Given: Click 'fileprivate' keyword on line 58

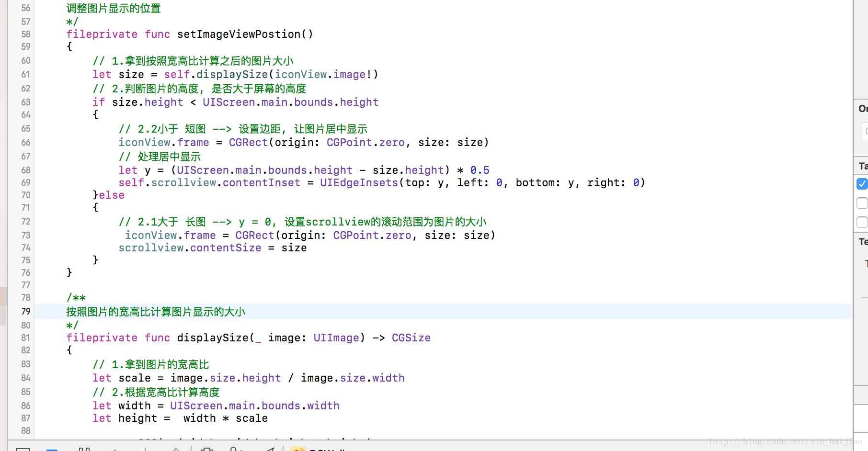Looking at the screenshot, I should coord(102,34).
